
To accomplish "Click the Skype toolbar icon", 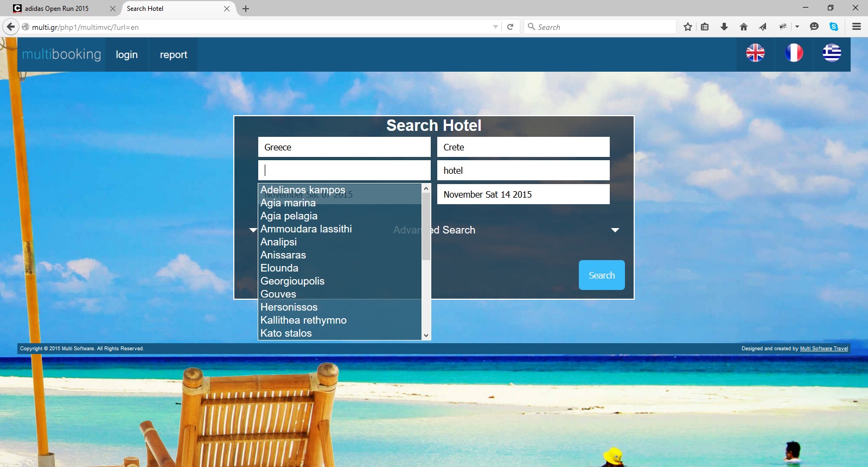I will 834,27.
